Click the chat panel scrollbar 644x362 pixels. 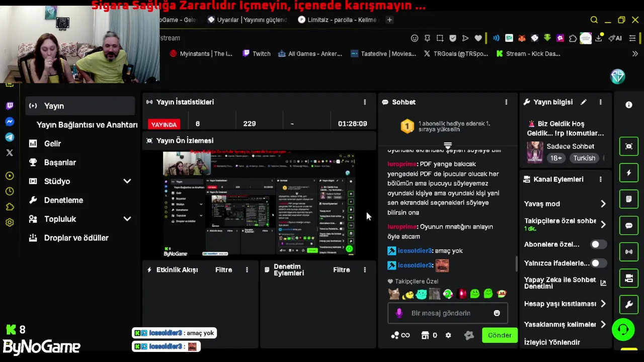[x=516, y=264]
